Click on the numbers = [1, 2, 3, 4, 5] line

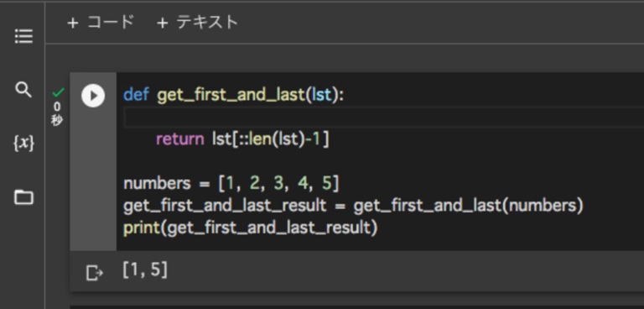tap(231, 184)
